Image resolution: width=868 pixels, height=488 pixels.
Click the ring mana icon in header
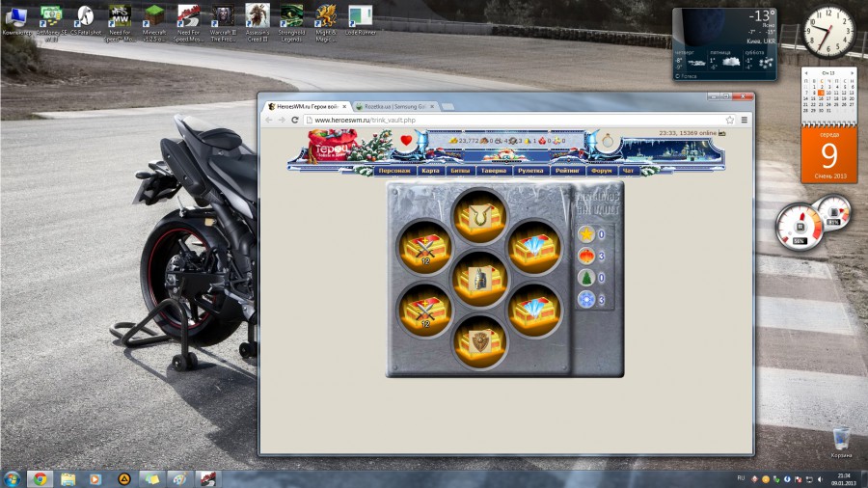608,141
